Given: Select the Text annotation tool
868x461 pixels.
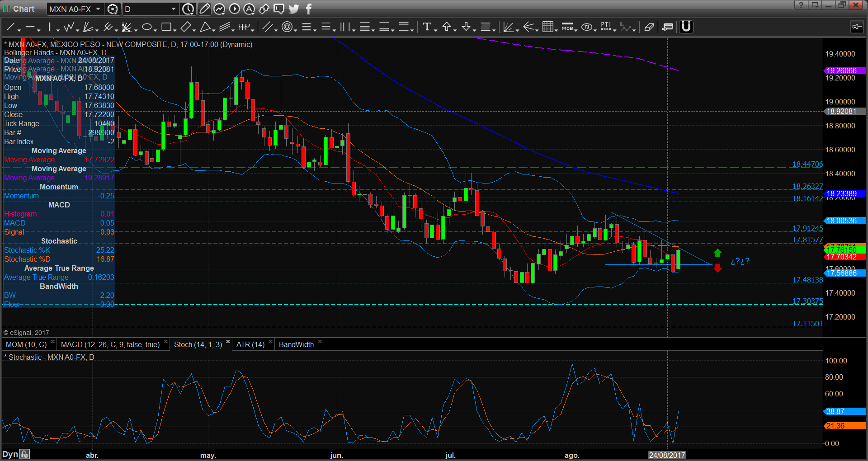Looking at the screenshot, I should tap(427, 27).
